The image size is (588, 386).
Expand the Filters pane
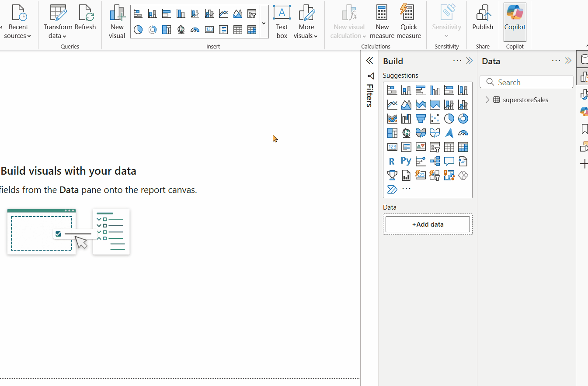point(369,61)
